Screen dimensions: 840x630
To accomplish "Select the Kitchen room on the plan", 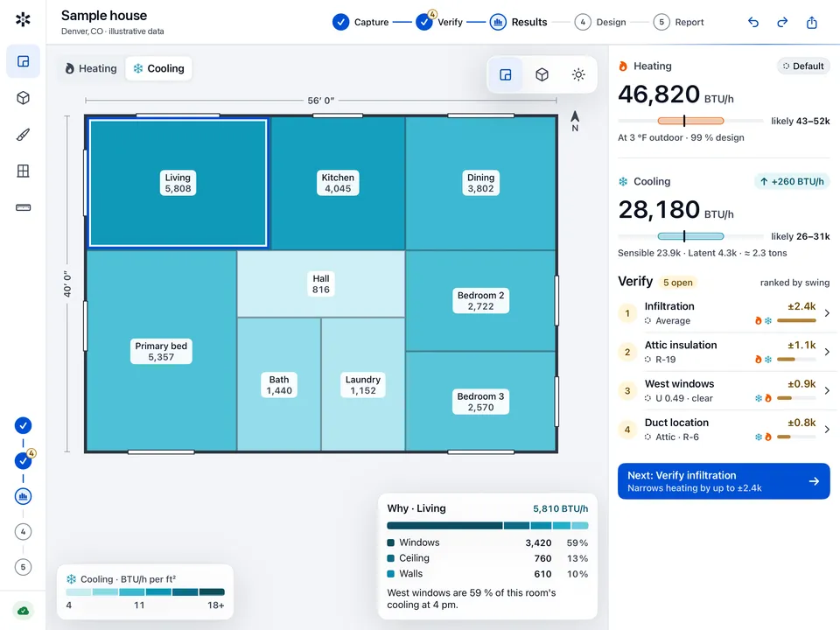I will pos(338,183).
